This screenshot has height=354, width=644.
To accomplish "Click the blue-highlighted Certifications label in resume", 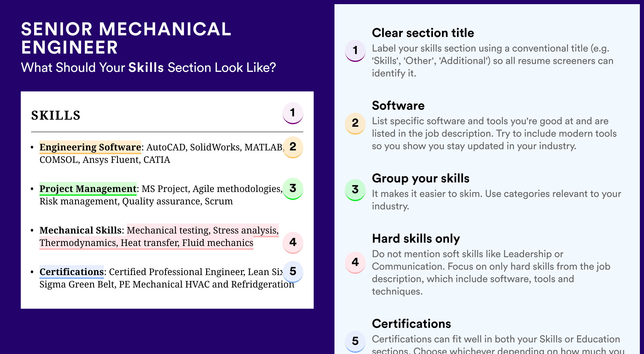I will [71, 272].
